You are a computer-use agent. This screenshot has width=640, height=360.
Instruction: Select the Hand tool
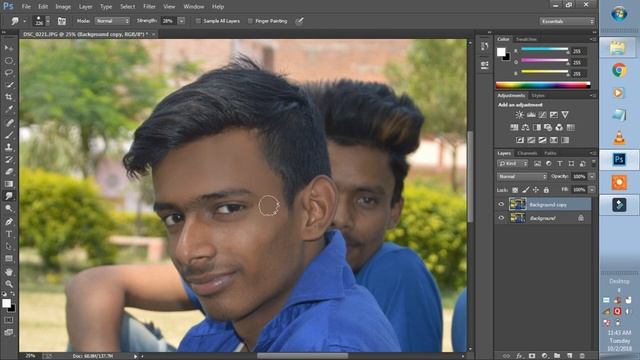[x=9, y=271]
